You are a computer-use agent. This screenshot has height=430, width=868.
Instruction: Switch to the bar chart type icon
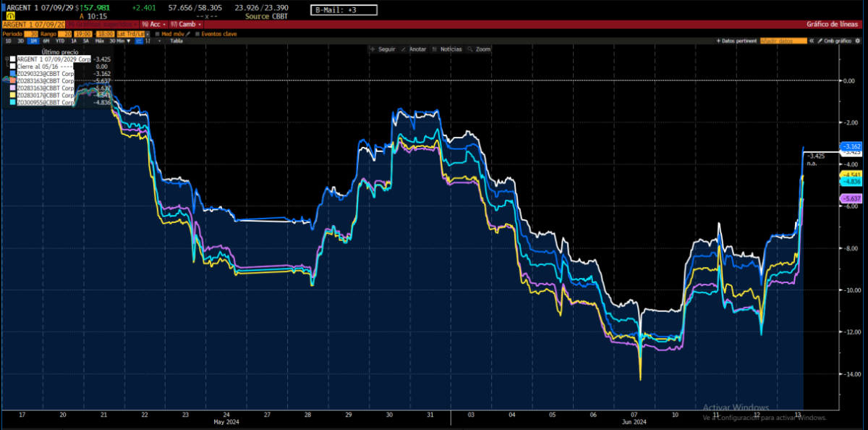(149, 41)
